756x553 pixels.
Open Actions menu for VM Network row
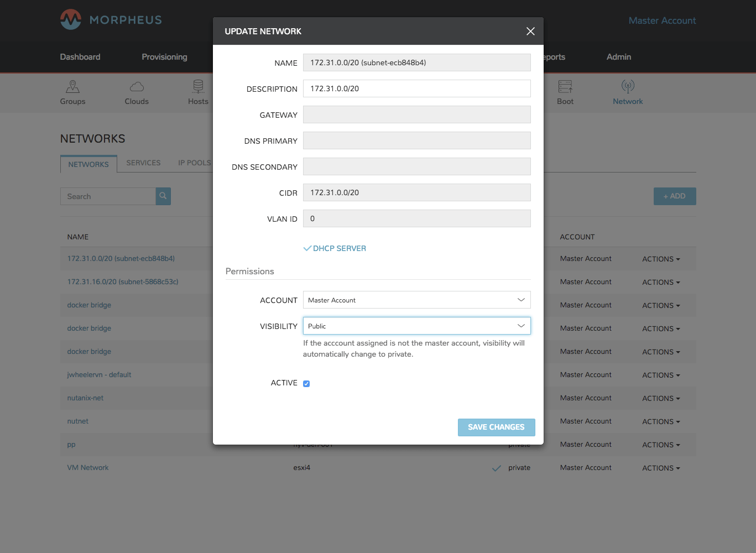pos(661,468)
